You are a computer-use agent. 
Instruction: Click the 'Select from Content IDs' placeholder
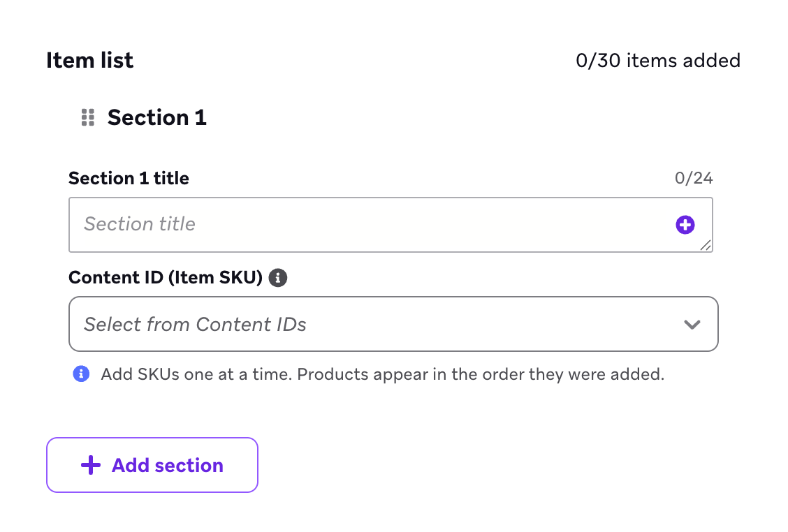(x=195, y=325)
